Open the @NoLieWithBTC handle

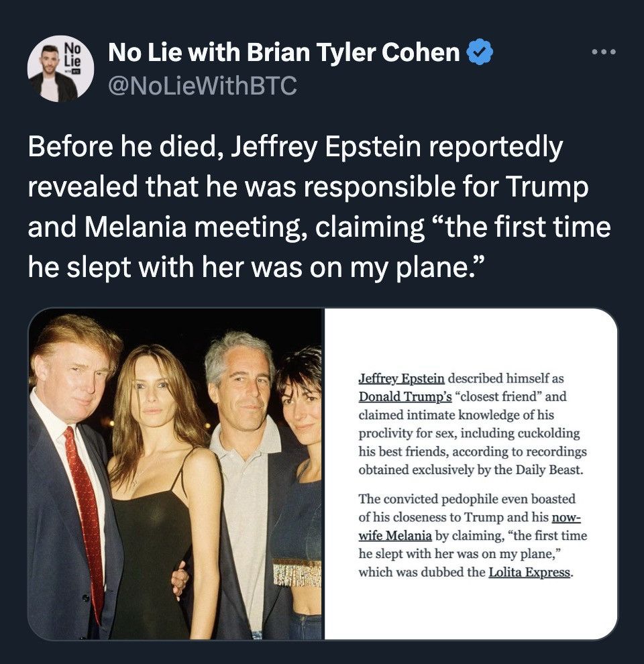click(x=202, y=85)
